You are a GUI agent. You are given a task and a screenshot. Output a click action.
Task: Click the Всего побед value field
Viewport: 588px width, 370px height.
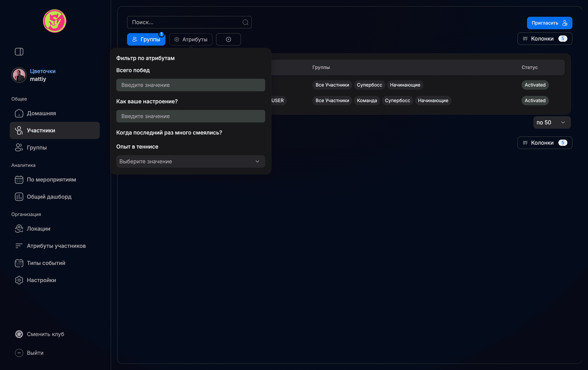pyautogui.click(x=191, y=85)
